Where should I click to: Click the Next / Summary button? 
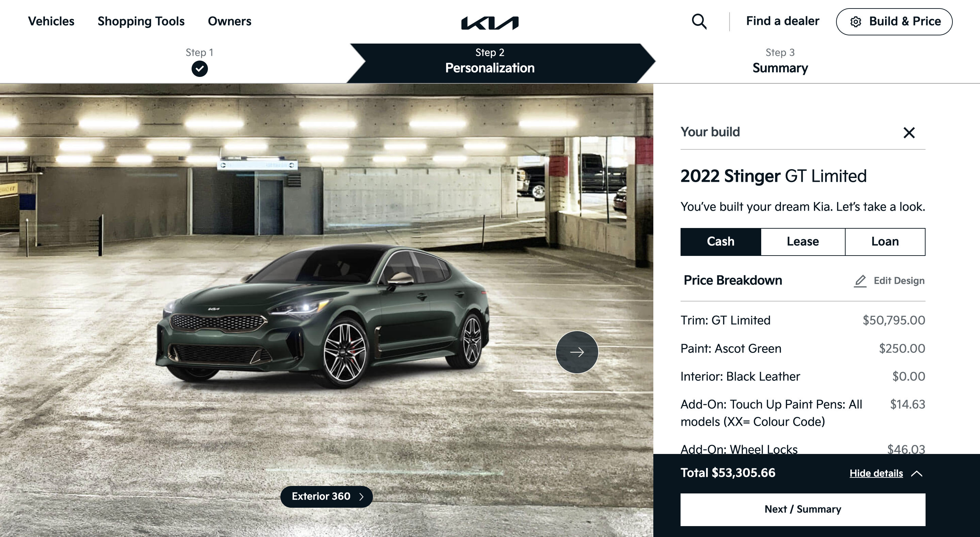[803, 509]
